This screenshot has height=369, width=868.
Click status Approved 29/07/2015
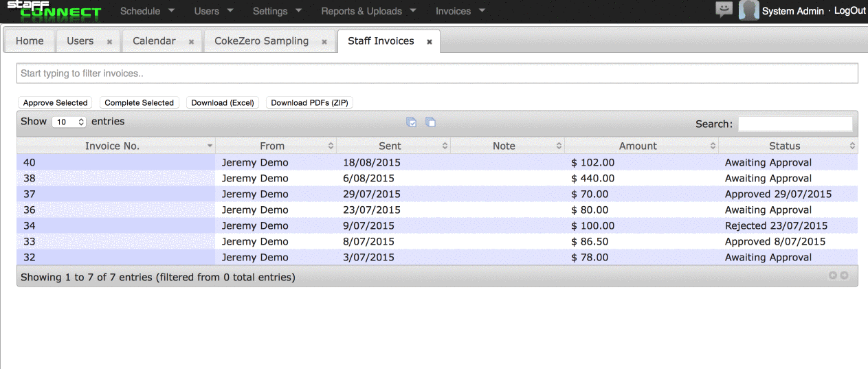(779, 194)
